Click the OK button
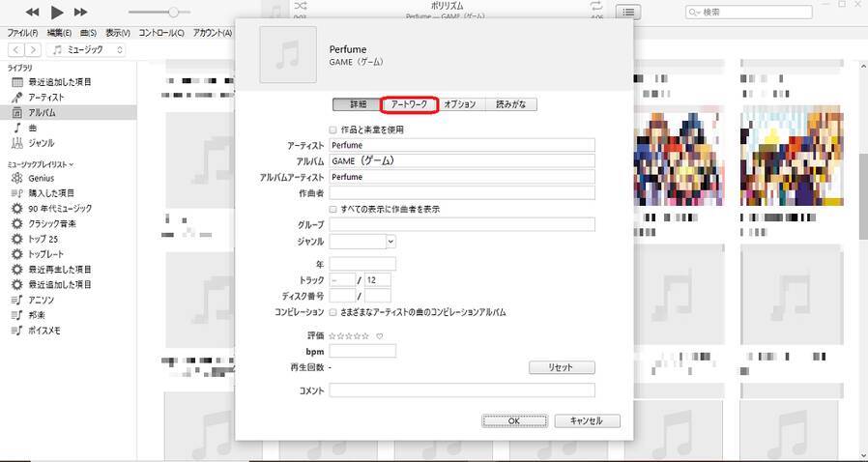 (514, 421)
